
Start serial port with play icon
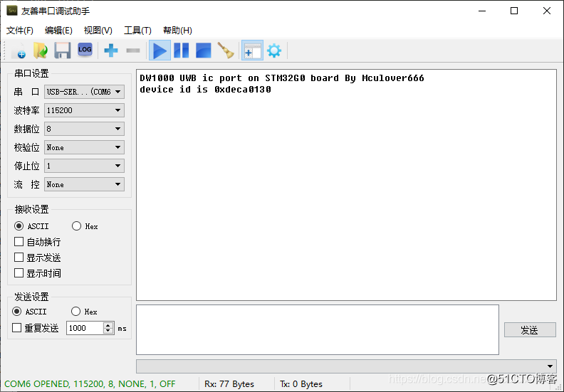click(160, 51)
